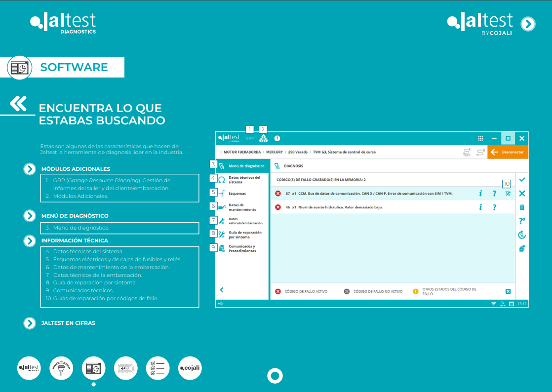The height and width of the screenshot is (392, 552).
Task: Expand JALTEST EN CIFRAS section
Action: tap(30, 323)
